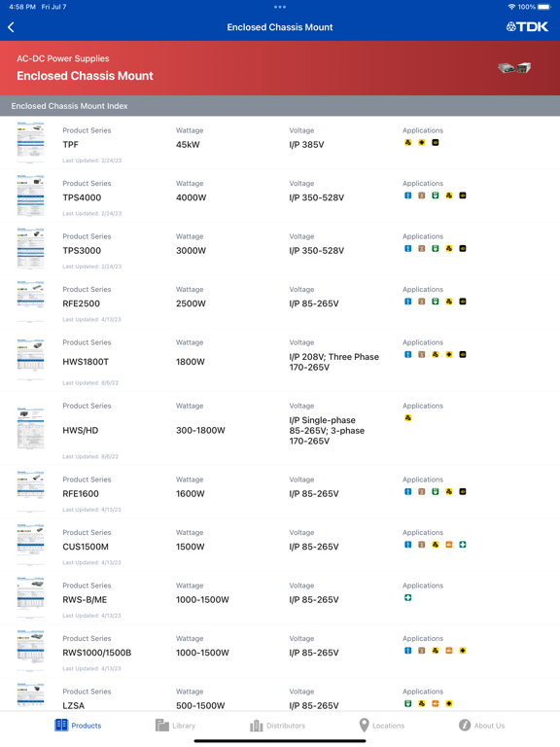
Task: Click the green cross icon in RWS-B/ME row
Action: click(x=408, y=597)
